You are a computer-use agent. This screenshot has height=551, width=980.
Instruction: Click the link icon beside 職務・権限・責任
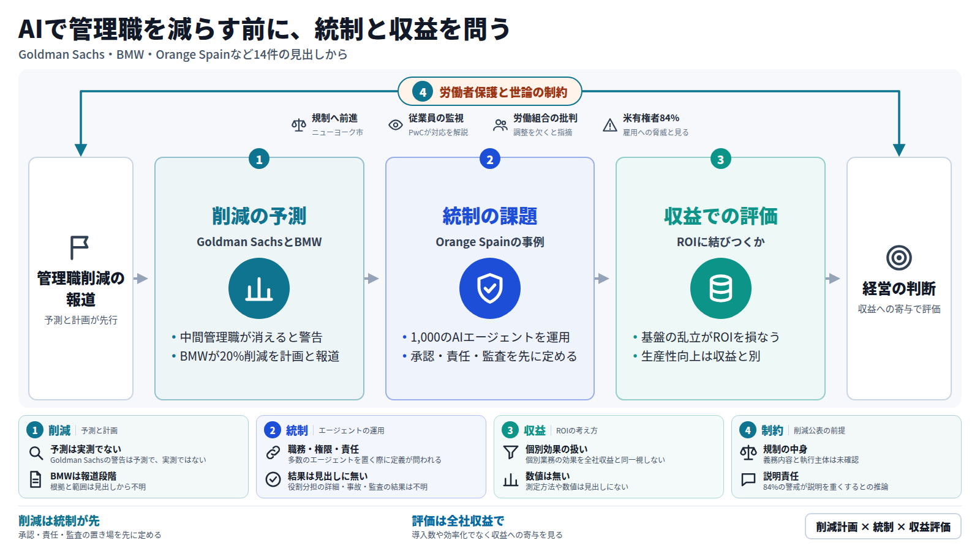coord(273,453)
